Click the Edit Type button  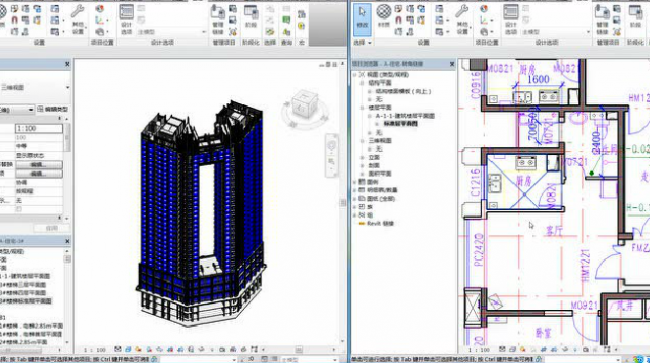pyautogui.click(x=53, y=109)
